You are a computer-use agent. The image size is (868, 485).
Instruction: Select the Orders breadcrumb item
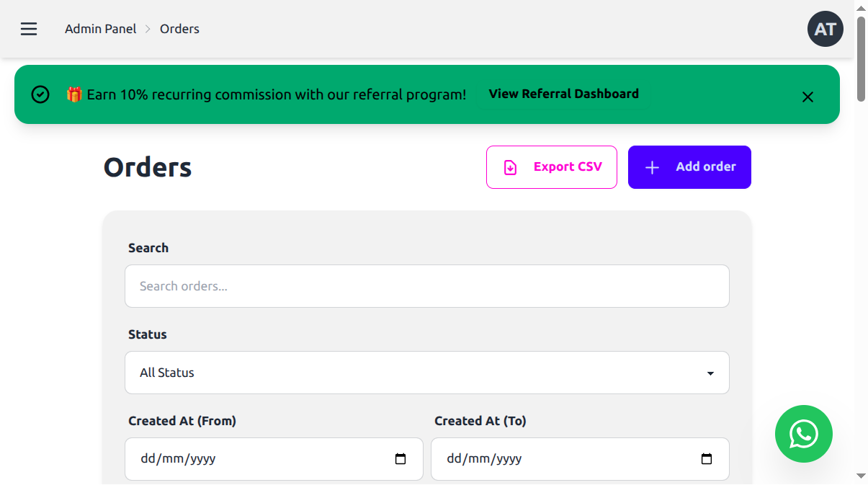point(179,29)
